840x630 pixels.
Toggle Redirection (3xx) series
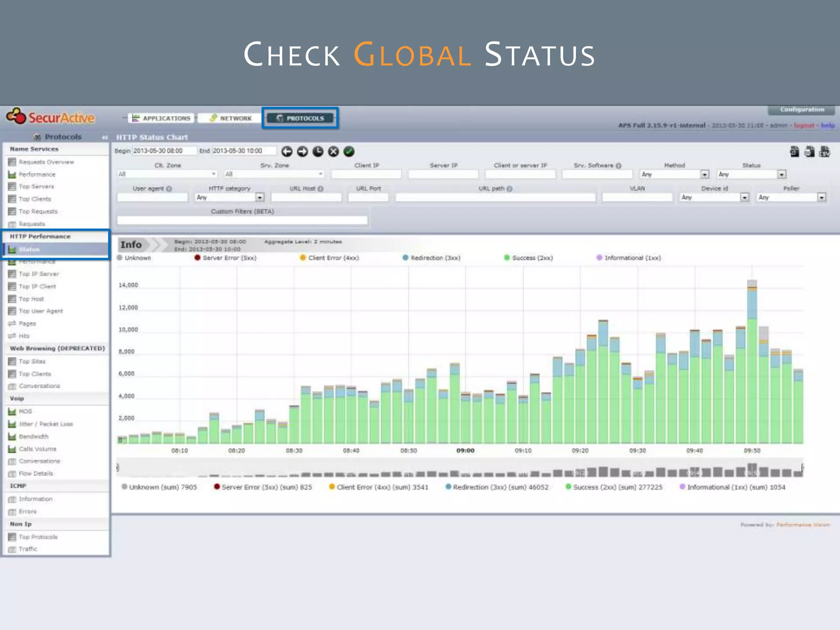[431, 258]
